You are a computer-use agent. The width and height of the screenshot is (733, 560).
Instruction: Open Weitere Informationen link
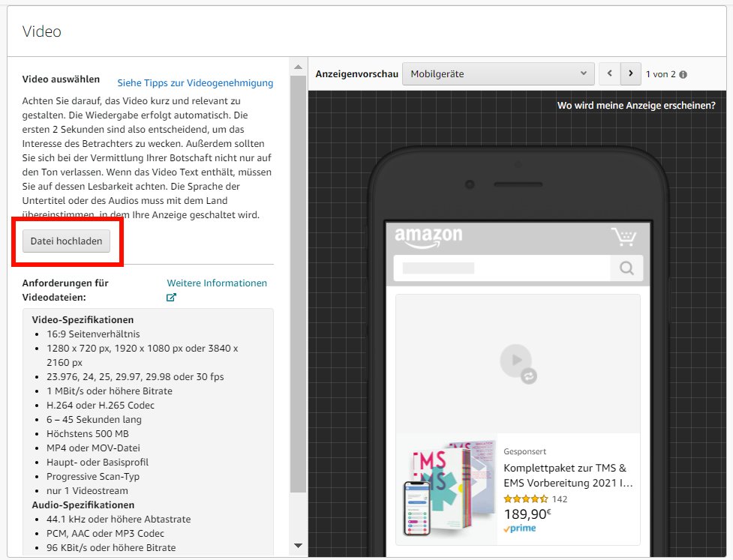(x=217, y=283)
